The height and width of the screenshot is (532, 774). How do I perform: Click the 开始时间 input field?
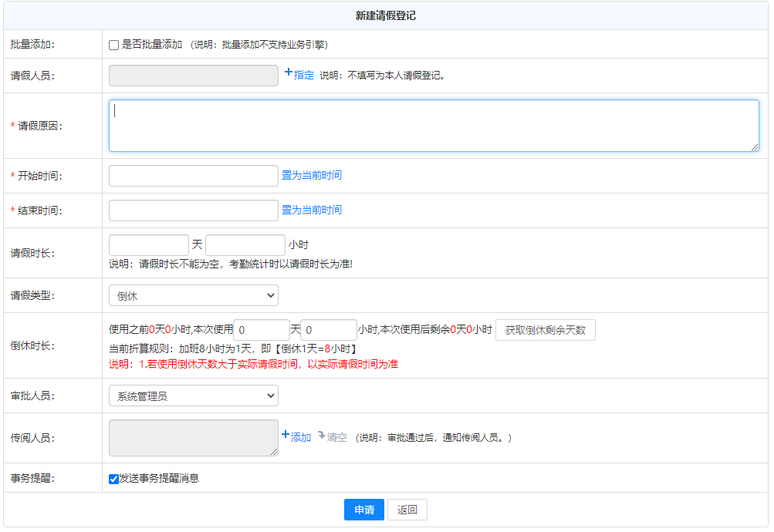(193, 176)
